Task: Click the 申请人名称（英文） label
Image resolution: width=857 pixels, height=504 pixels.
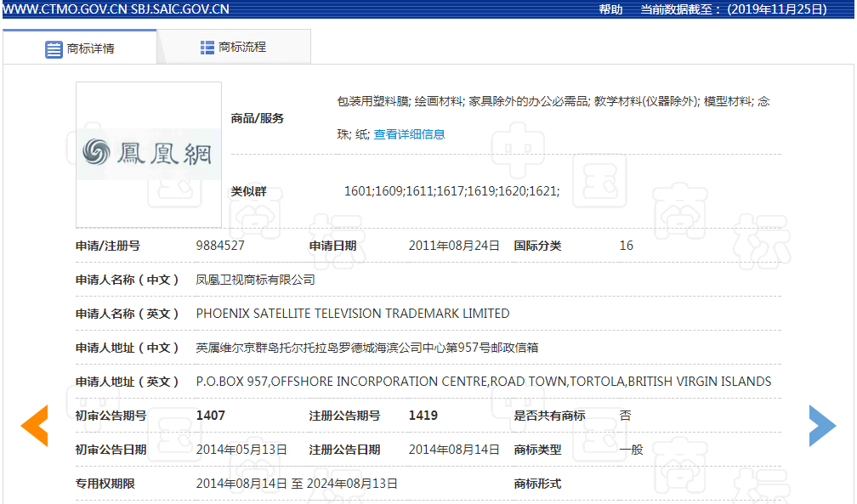Action: [127, 314]
